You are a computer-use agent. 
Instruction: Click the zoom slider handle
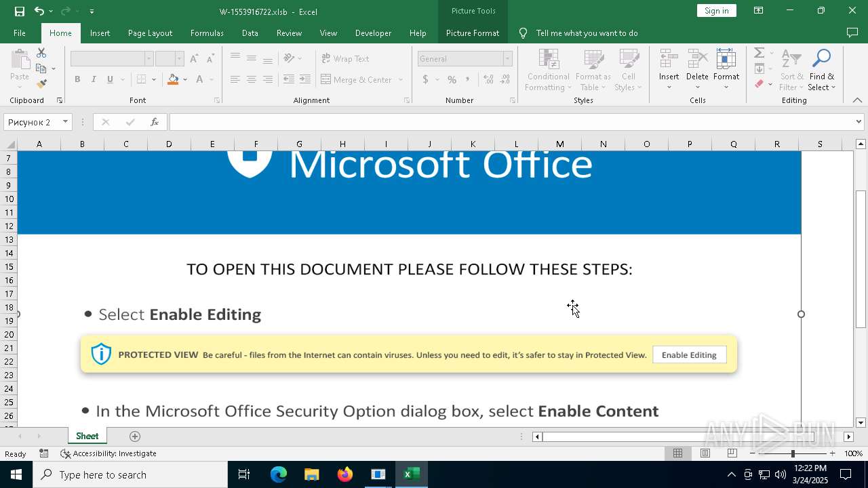click(792, 453)
